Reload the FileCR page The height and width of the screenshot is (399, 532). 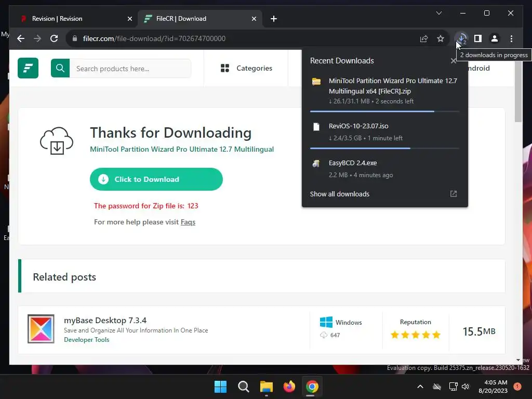(54, 38)
